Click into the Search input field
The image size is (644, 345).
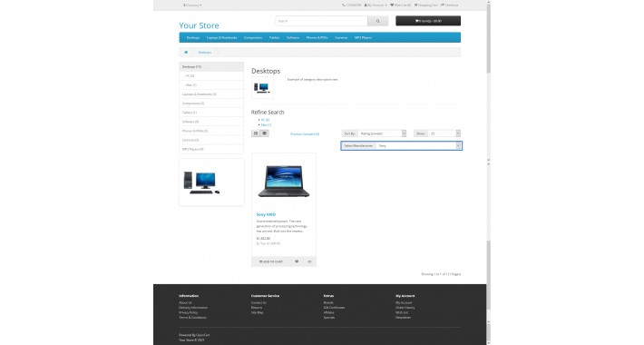(321, 21)
